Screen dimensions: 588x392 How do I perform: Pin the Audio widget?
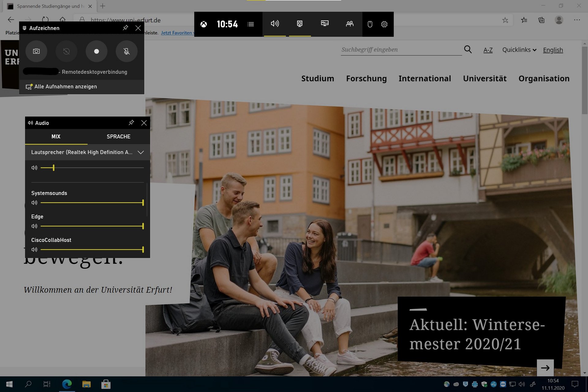(x=131, y=123)
